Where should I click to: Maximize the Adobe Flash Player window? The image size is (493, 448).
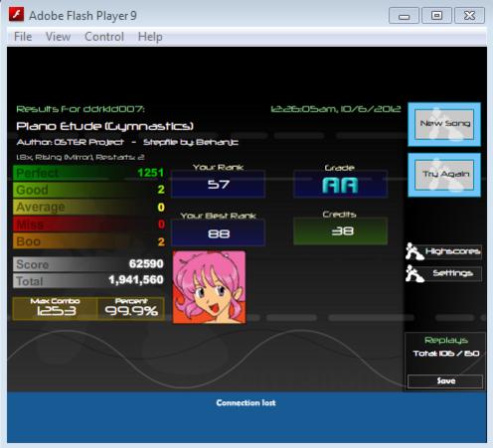tap(436, 16)
